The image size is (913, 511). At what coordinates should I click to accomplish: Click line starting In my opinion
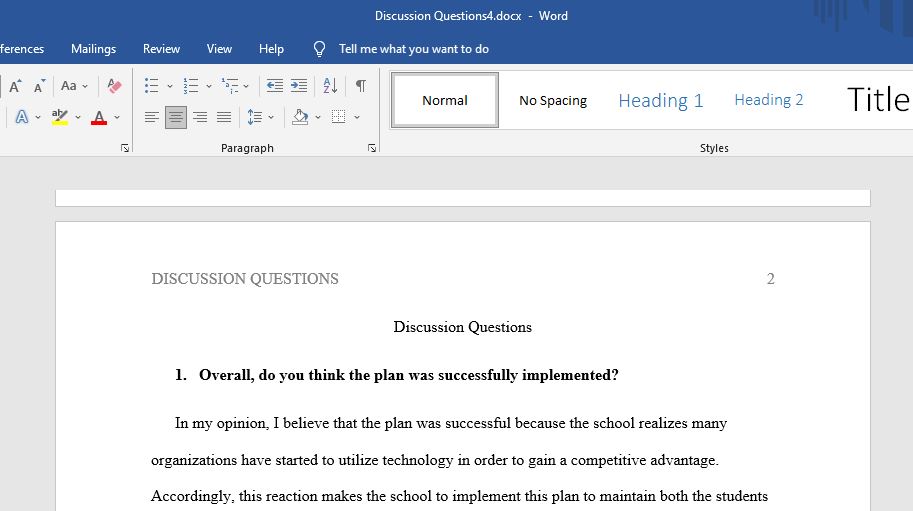pyautogui.click(x=451, y=423)
